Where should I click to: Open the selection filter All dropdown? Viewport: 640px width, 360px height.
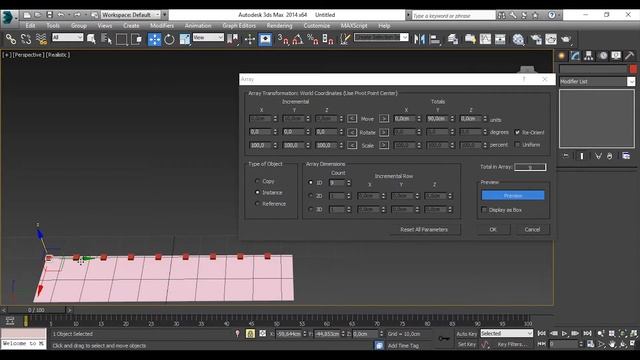[x=68, y=38]
